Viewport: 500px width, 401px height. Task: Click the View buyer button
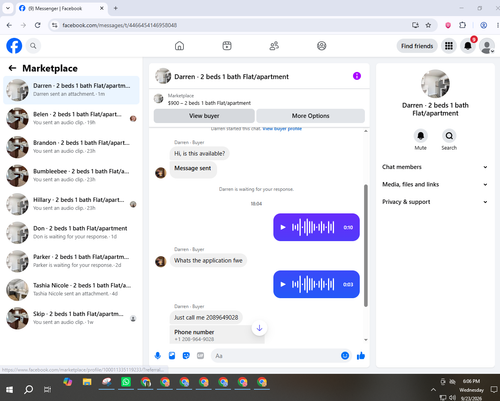(204, 116)
